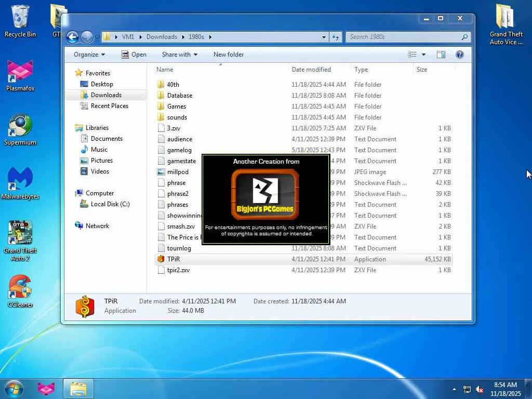The width and height of the screenshot is (532, 399).
Task: Select Downloads in navigation pane
Action: point(106,95)
